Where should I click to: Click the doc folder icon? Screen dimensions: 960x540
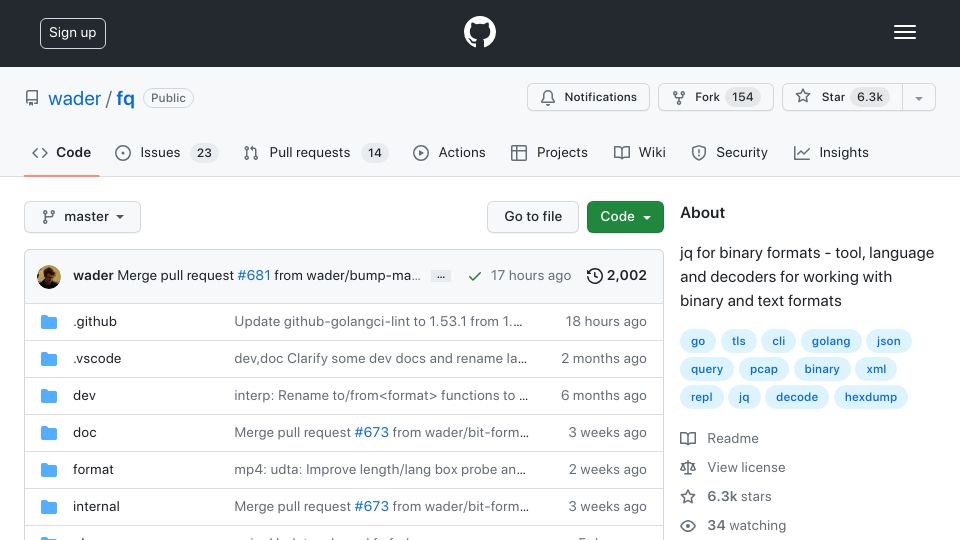(49, 433)
